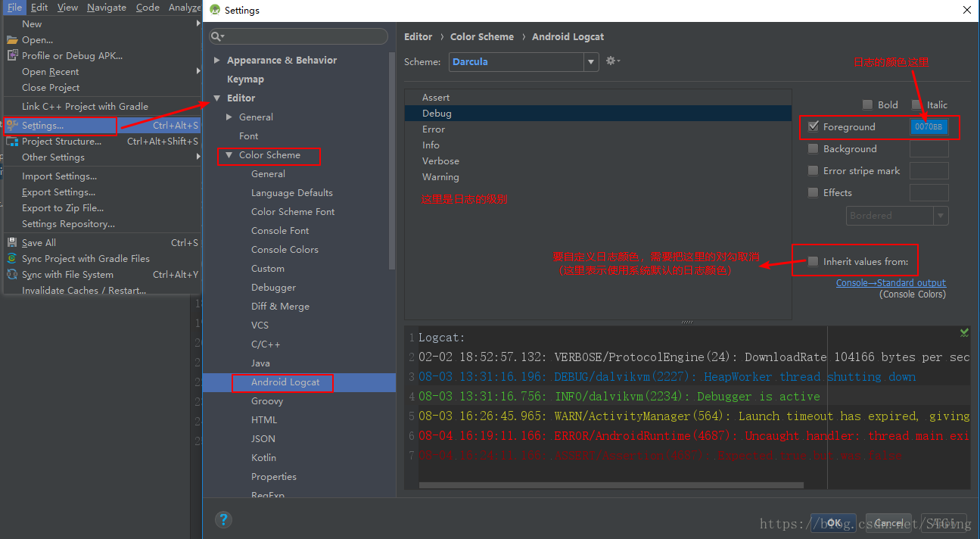This screenshot has width=980, height=539.
Task: Open the Bordered effects type dropdown
Action: 898,216
